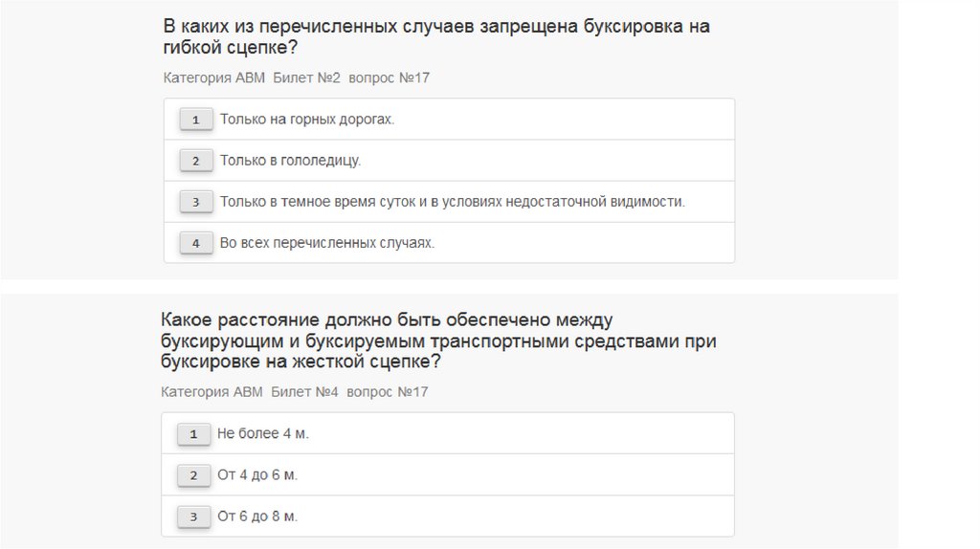The height and width of the screenshot is (549, 980).
Task: Select answer text "От 6 до 8 м."
Action: coord(257,516)
